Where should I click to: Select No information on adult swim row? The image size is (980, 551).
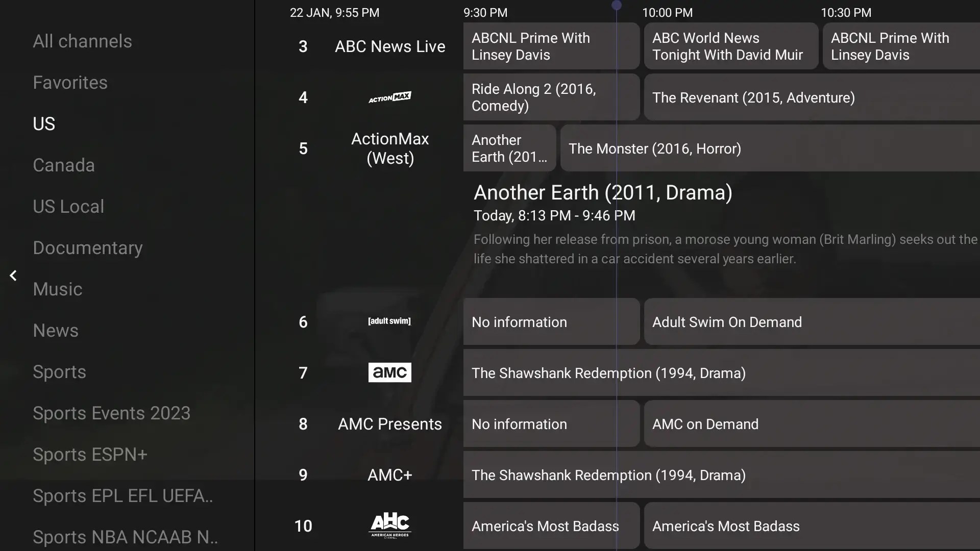pyautogui.click(x=551, y=321)
